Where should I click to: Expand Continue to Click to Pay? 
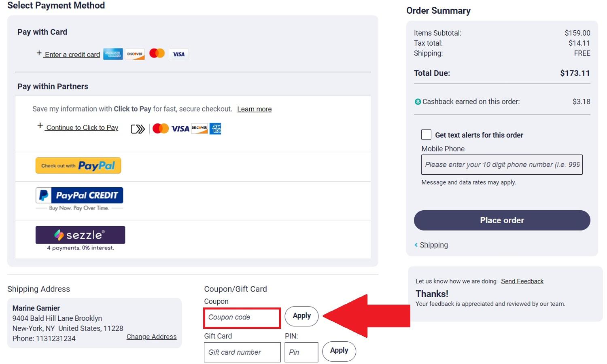pyautogui.click(x=82, y=128)
